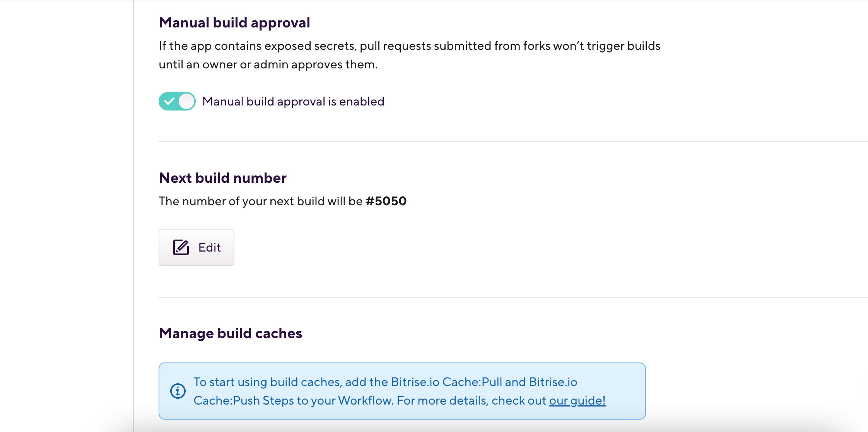Image resolution: width=868 pixels, height=432 pixels.
Task: Select the pencil icon next to Edit label
Action: click(180, 247)
